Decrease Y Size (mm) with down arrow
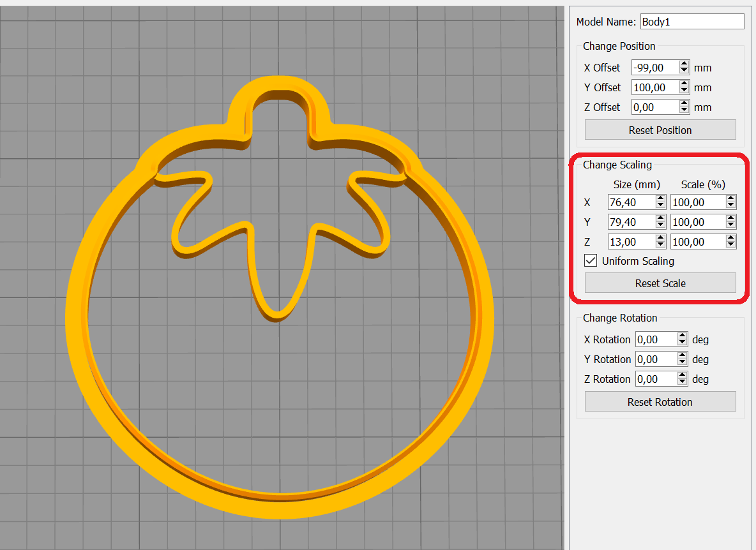 (660, 225)
